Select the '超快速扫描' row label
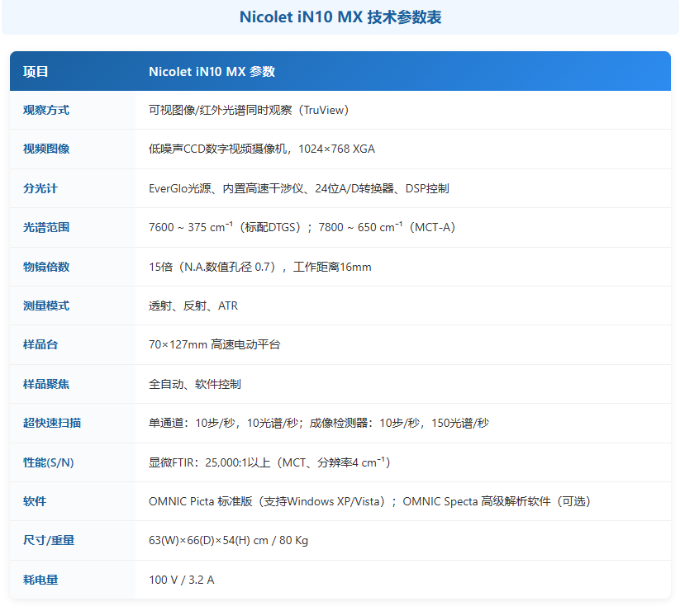680x616 pixels. coord(52,423)
